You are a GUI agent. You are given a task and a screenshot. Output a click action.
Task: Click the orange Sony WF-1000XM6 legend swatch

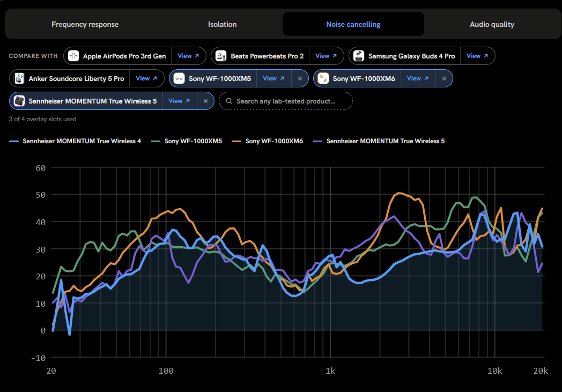click(236, 141)
